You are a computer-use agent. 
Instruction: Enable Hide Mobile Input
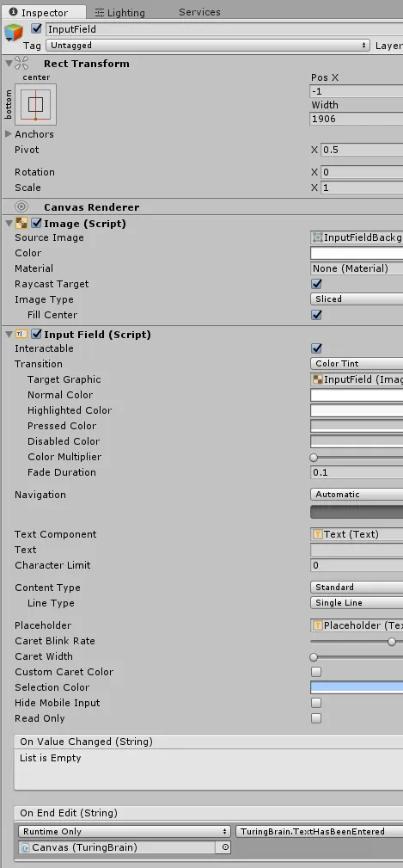pos(316,703)
